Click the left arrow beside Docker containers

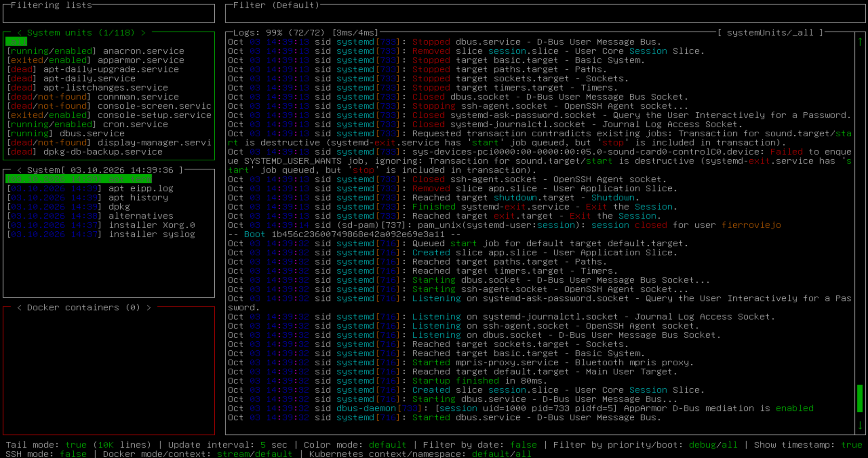click(x=19, y=308)
